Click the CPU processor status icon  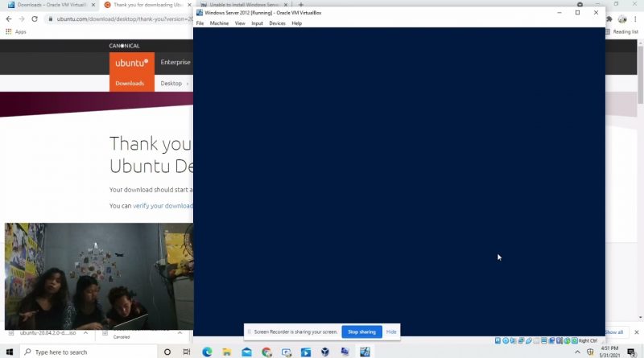pyautogui.click(x=559, y=341)
